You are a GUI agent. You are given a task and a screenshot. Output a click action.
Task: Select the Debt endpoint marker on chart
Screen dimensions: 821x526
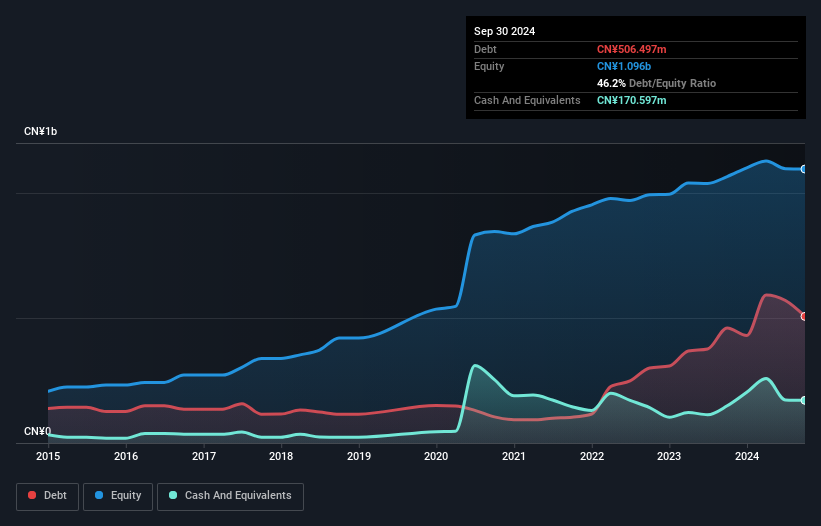804,317
